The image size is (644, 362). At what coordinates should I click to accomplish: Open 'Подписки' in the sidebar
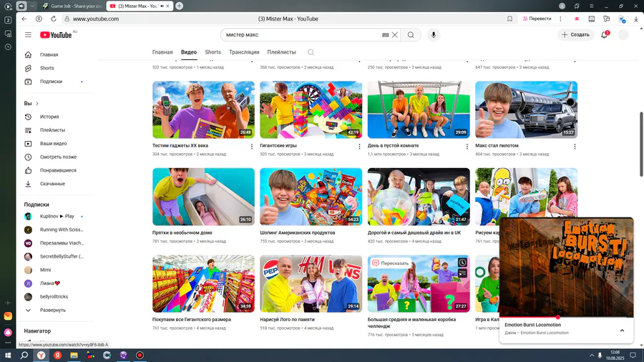51,82
